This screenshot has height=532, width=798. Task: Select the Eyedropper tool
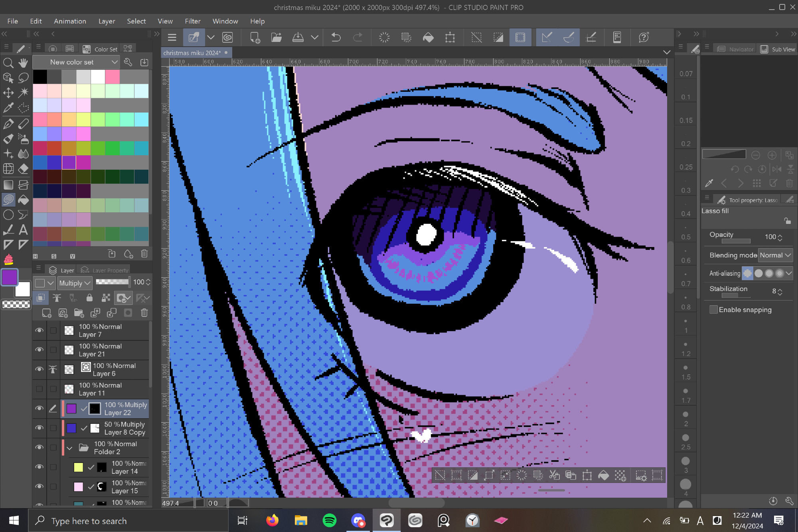[x=8, y=108]
